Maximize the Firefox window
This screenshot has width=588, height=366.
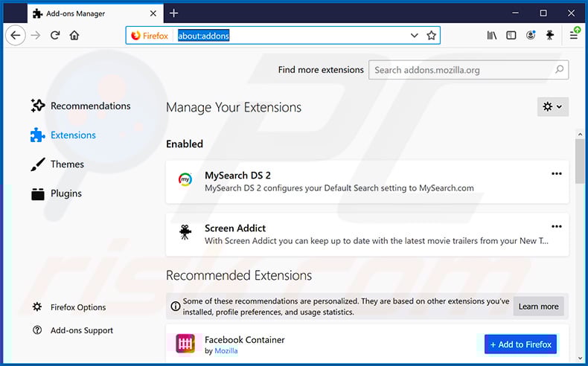pyautogui.click(x=543, y=13)
